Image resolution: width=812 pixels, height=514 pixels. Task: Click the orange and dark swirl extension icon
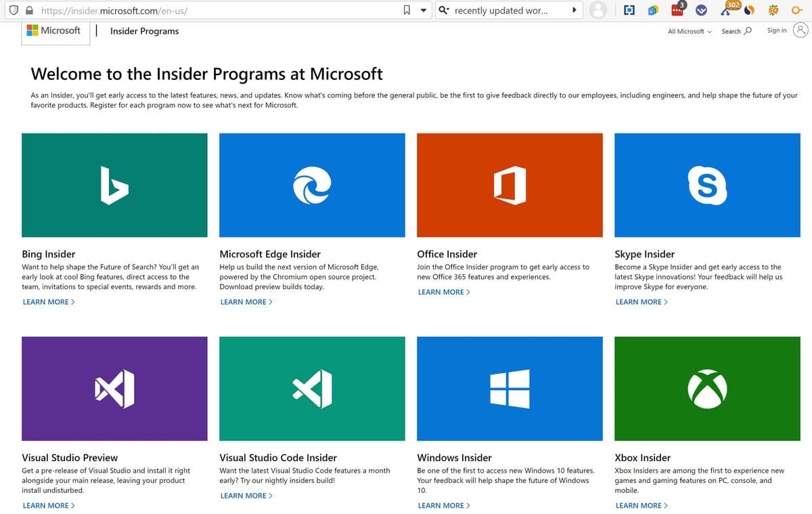tap(750, 10)
